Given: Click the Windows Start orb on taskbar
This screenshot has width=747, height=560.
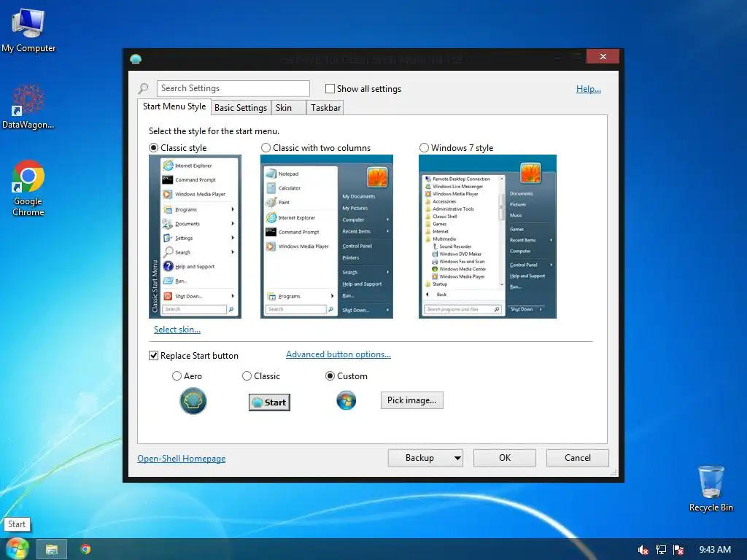Looking at the screenshot, I should pos(18,549).
